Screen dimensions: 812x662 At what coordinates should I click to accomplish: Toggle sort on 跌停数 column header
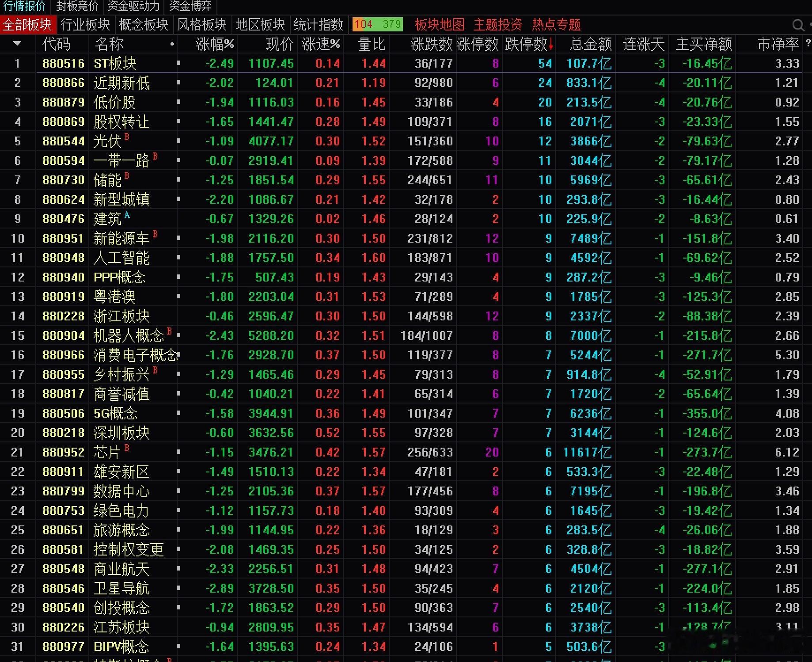click(x=529, y=44)
